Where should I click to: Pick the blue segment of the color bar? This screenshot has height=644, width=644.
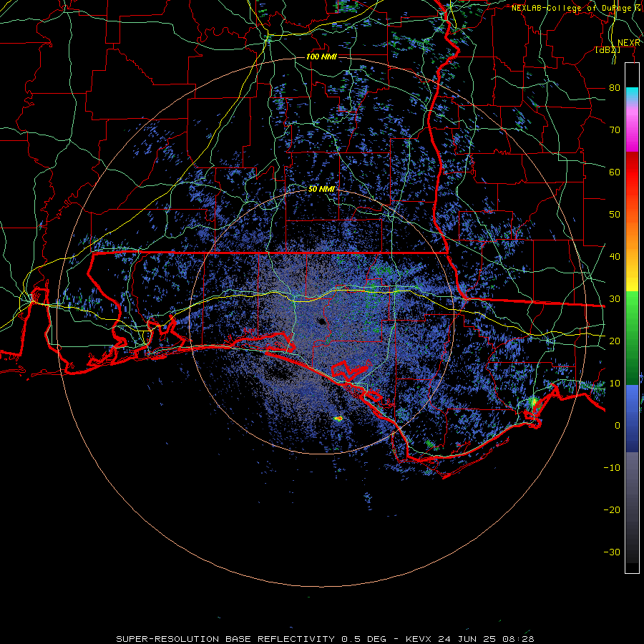[632, 419]
